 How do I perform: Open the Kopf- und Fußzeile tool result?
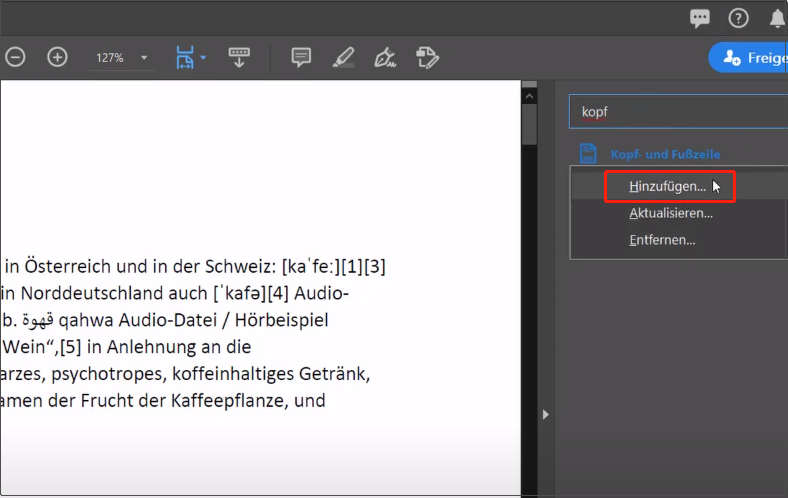665,154
